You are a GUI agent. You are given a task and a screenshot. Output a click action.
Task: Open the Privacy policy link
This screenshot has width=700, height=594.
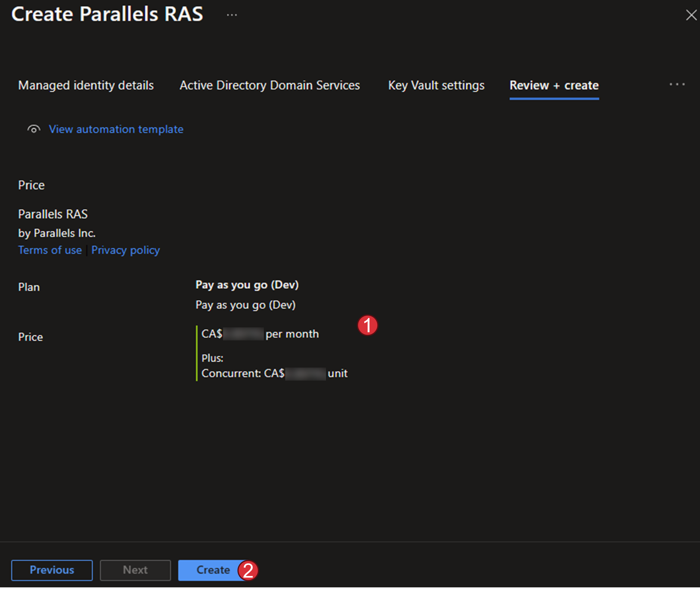point(125,250)
